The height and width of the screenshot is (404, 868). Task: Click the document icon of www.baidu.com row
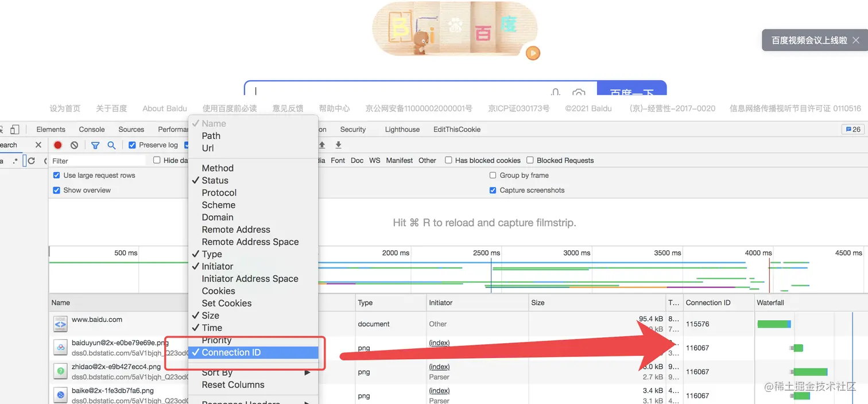point(60,324)
